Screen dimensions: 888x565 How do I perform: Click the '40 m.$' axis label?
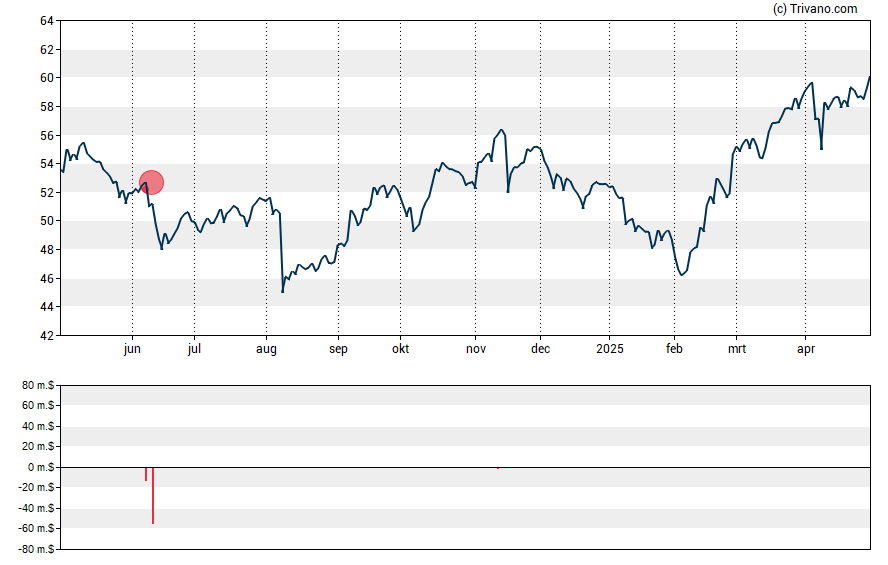click(x=38, y=426)
